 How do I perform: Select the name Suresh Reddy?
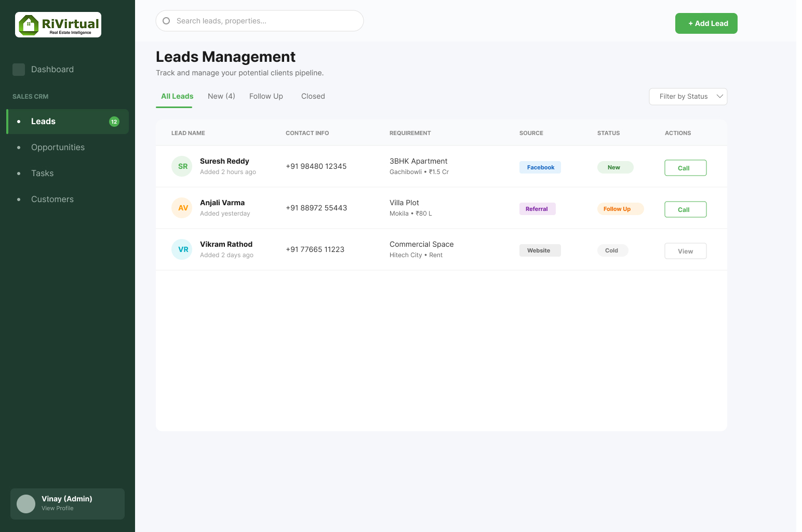[x=224, y=161]
